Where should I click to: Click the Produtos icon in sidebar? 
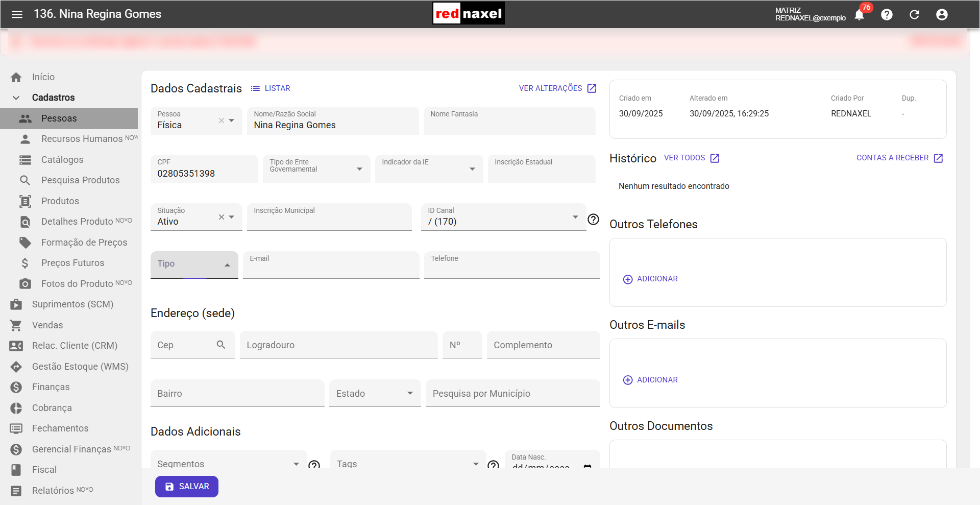(25, 201)
